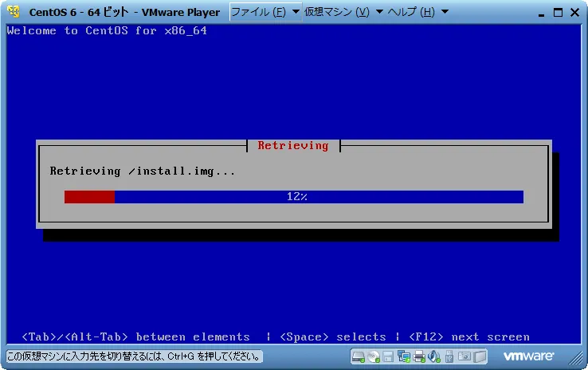The image size is (588, 370).
Task: Click the install.img retrieval progress bar
Action: (294, 197)
